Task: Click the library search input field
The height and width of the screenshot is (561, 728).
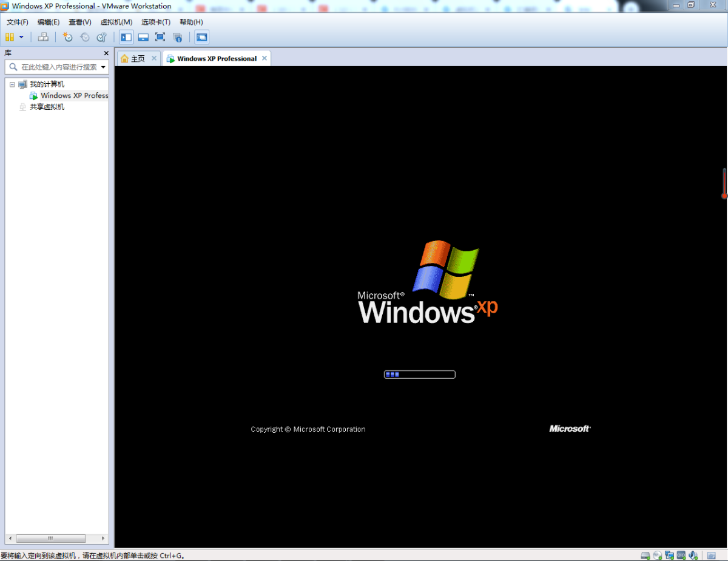Action: click(x=58, y=67)
